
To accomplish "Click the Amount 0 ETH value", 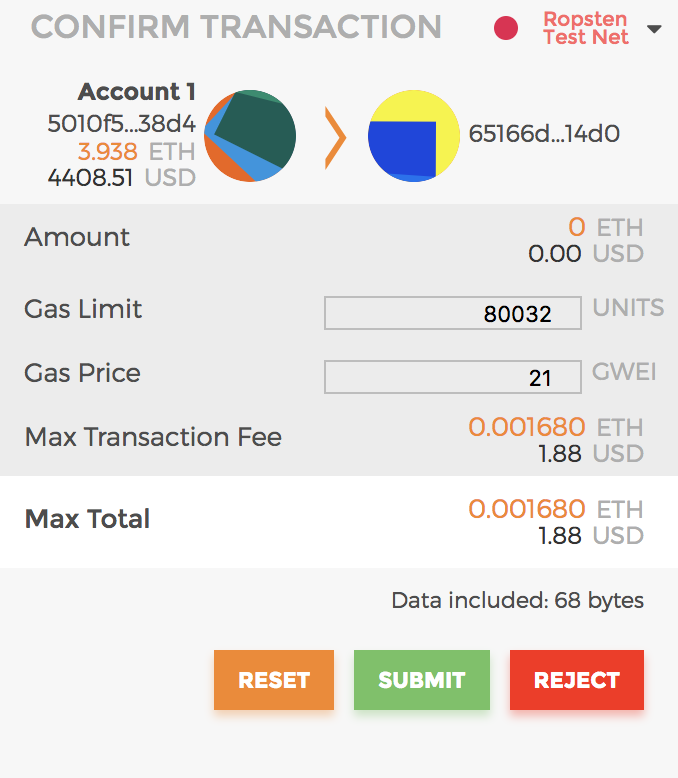I will pos(606,228).
